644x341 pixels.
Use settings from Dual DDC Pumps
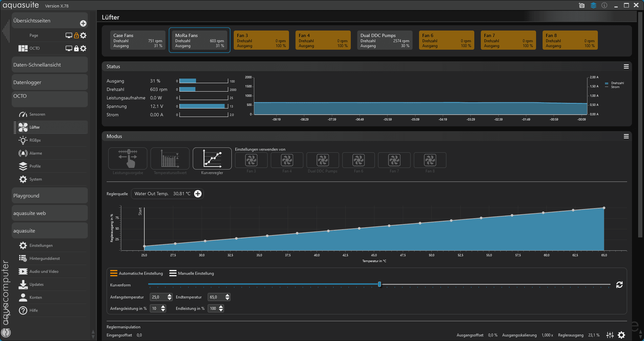pyautogui.click(x=323, y=160)
